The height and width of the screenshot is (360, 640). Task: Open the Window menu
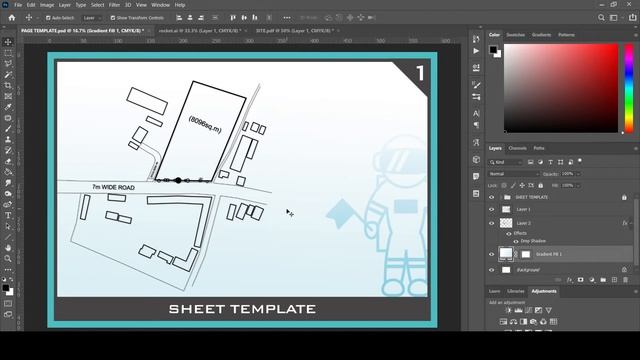coord(160,5)
